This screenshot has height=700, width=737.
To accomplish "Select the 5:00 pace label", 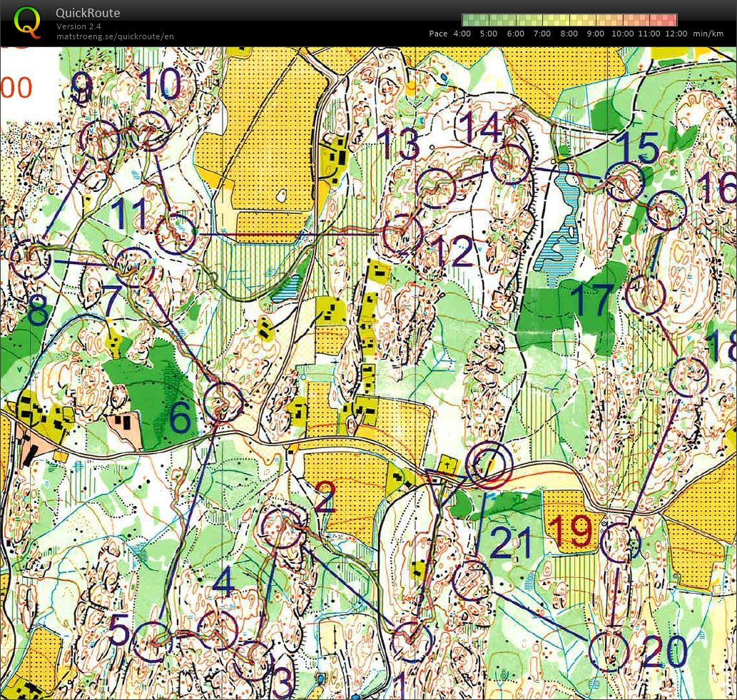I will point(489,34).
